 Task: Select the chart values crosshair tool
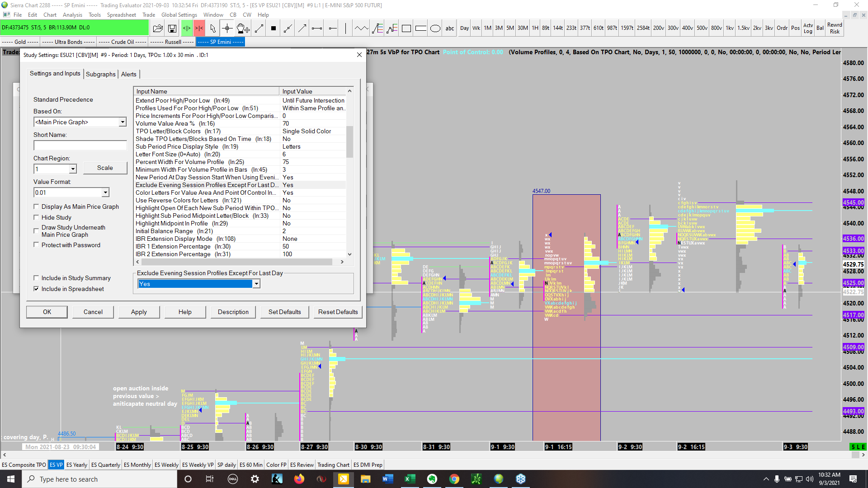point(227,28)
